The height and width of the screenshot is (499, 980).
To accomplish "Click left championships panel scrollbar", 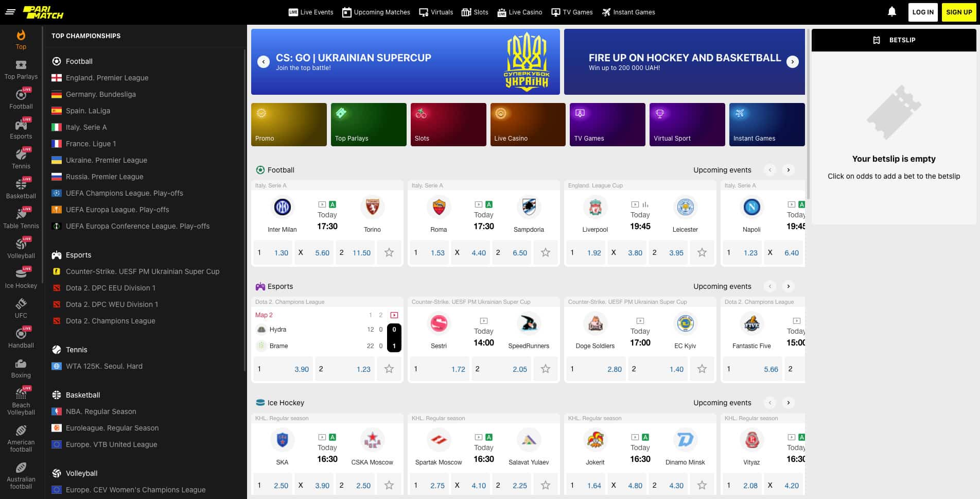I will click(244, 209).
